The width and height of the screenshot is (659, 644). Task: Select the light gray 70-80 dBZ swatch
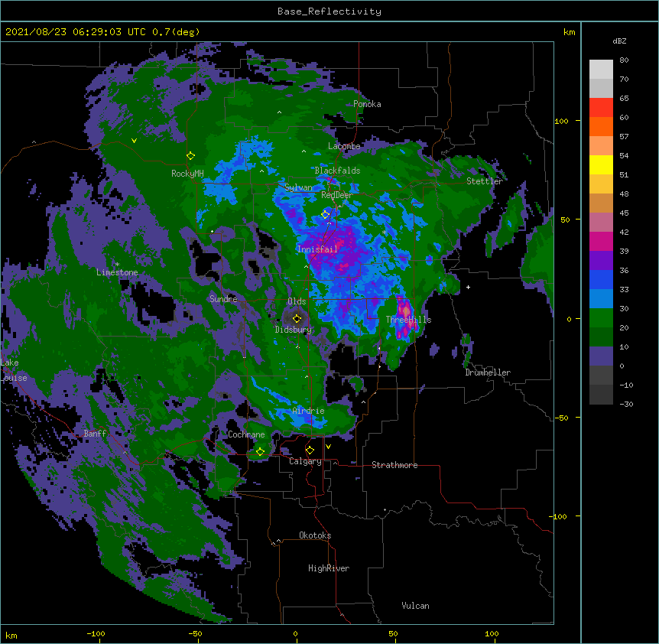pos(601,70)
